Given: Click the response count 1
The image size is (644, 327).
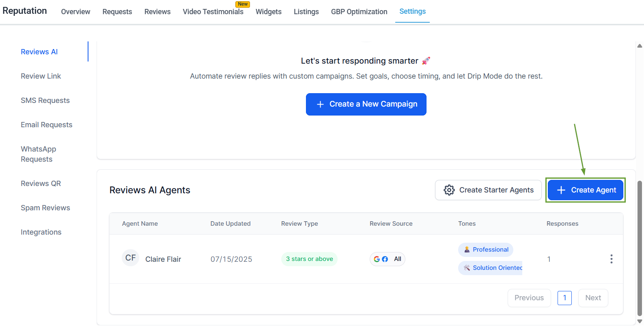Looking at the screenshot, I should [549, 259].
